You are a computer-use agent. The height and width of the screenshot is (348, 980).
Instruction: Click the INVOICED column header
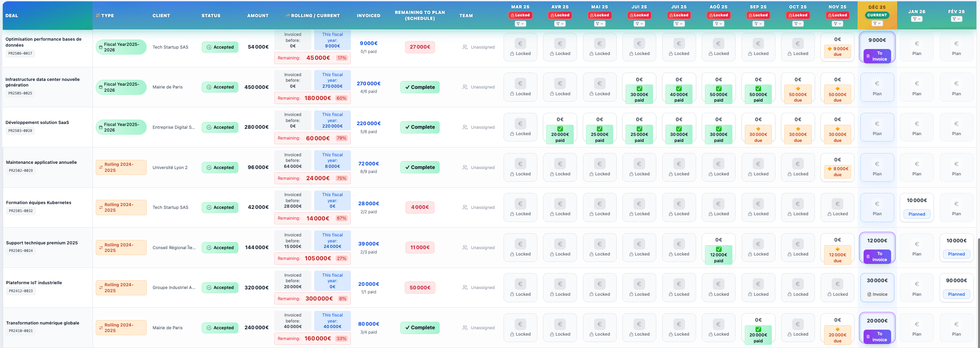tap(368, 16)
